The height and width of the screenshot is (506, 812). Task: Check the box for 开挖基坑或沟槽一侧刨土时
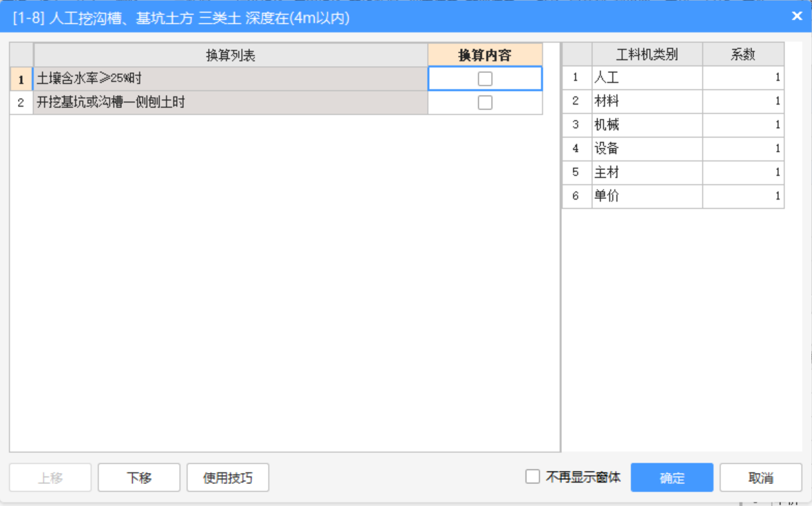[485, 103]
